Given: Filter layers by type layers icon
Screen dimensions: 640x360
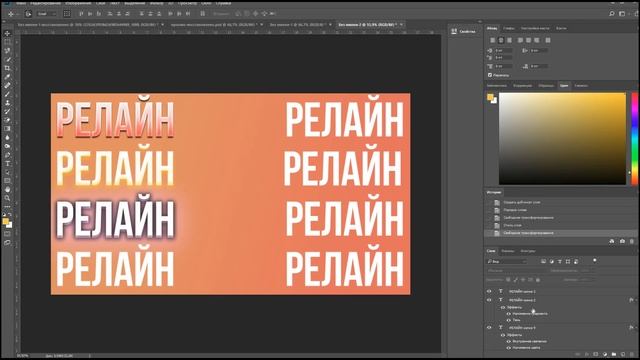Looking at the screenshot, I should pyautogui.click(x=560, y=261).
